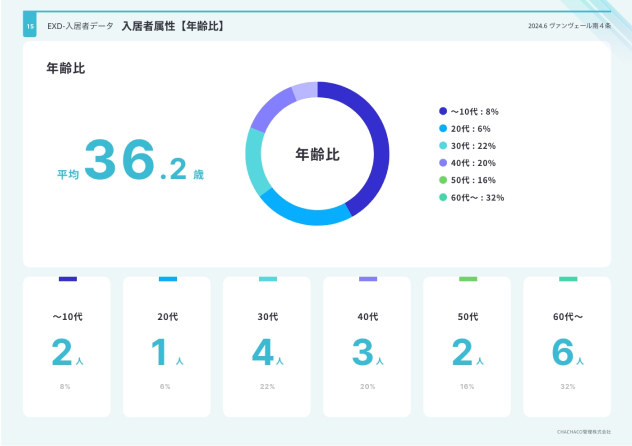
Task: Click the CHACHACO管理株式会社 footer text
Action: pos(583,432)
